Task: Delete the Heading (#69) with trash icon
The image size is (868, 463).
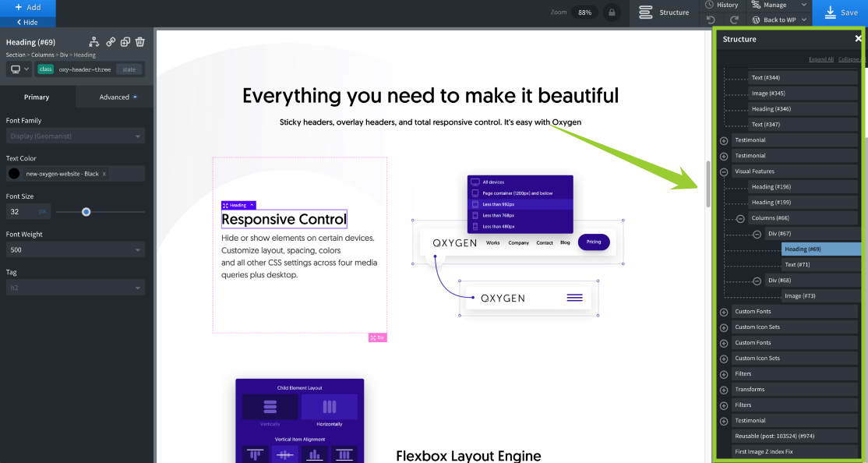Action: [x=140, y=42]
